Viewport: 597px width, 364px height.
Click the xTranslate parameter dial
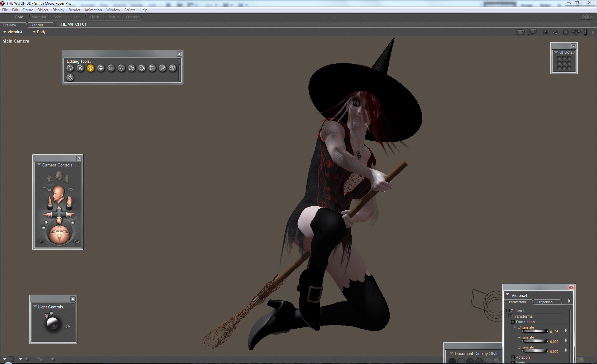click(x=534, y=331)
